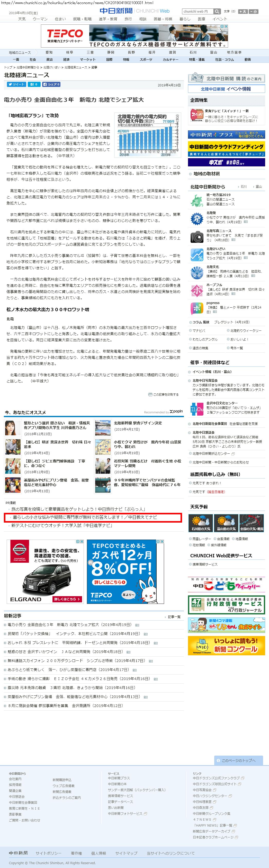This screenshot has width=269, height=868.
Task: Open 北陸中日新聞 イベント情報 banner
Action: [227, 89]
